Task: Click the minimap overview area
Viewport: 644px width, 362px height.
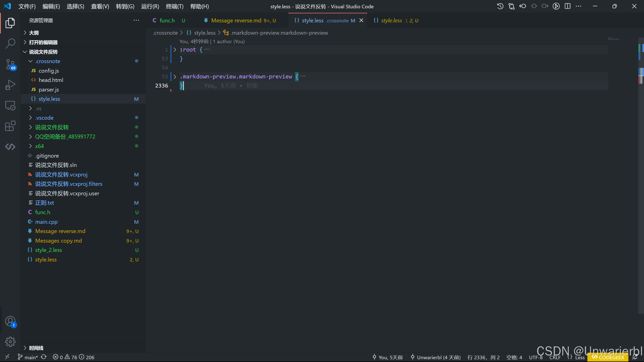Action: pyautogui.click(x=615, y=39)
